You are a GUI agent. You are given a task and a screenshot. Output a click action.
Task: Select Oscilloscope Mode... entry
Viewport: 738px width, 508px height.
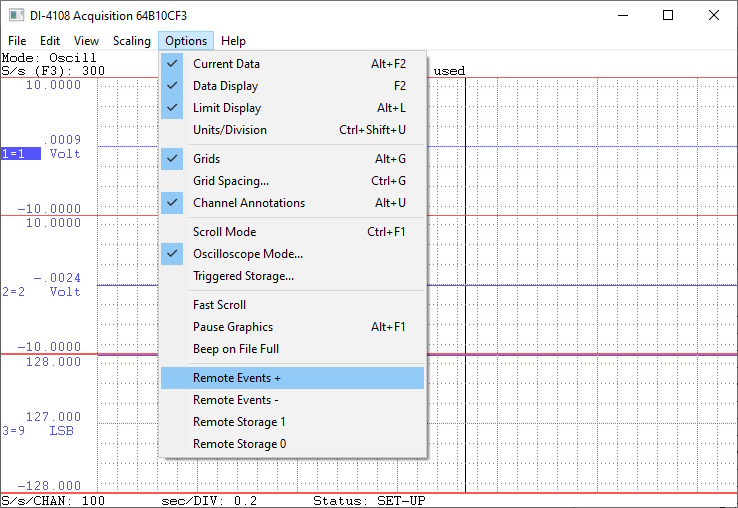292,254
